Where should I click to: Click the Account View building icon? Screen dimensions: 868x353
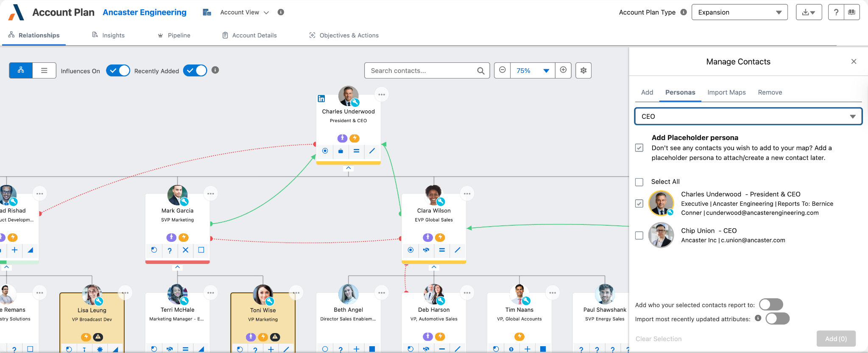pyautogui.click(x=207, y=12)
